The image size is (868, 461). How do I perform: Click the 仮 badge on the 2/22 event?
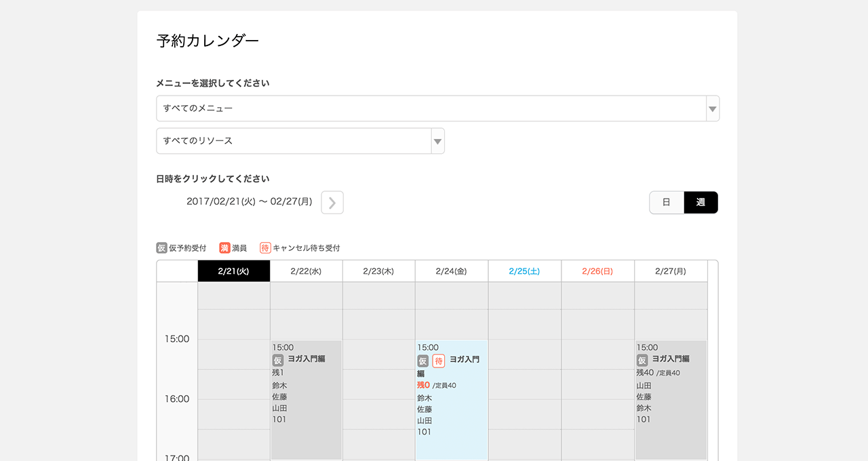pos(277,359)
